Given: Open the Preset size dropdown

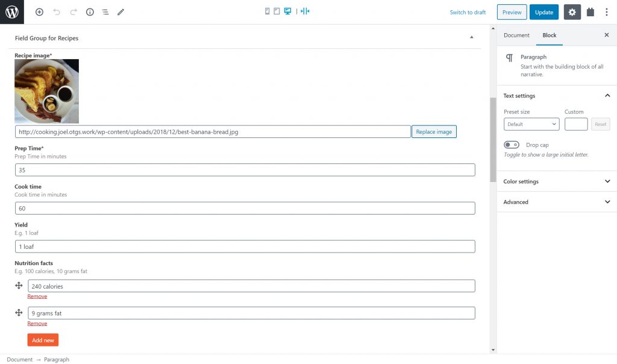Looking at the screenshot, I should pos(531,124).
